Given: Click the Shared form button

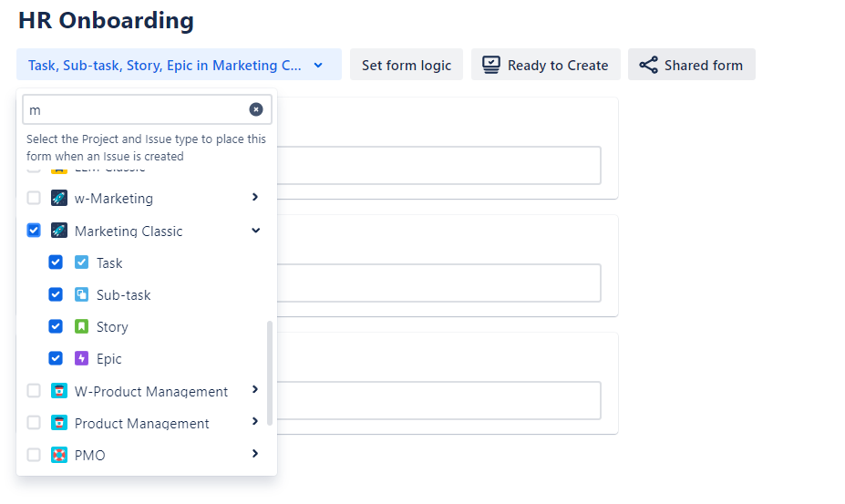Looking at the screenshot, I should (x=692, y=65).
